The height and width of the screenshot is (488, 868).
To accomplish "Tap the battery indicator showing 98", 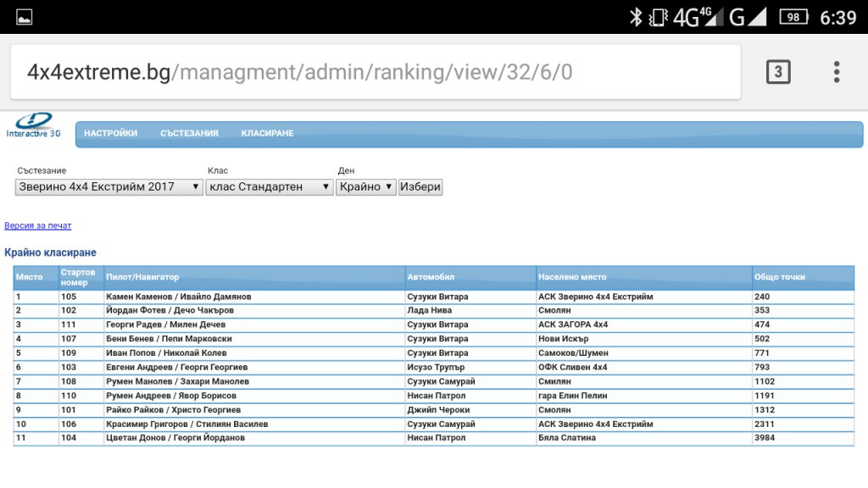I will click(793, 17).
